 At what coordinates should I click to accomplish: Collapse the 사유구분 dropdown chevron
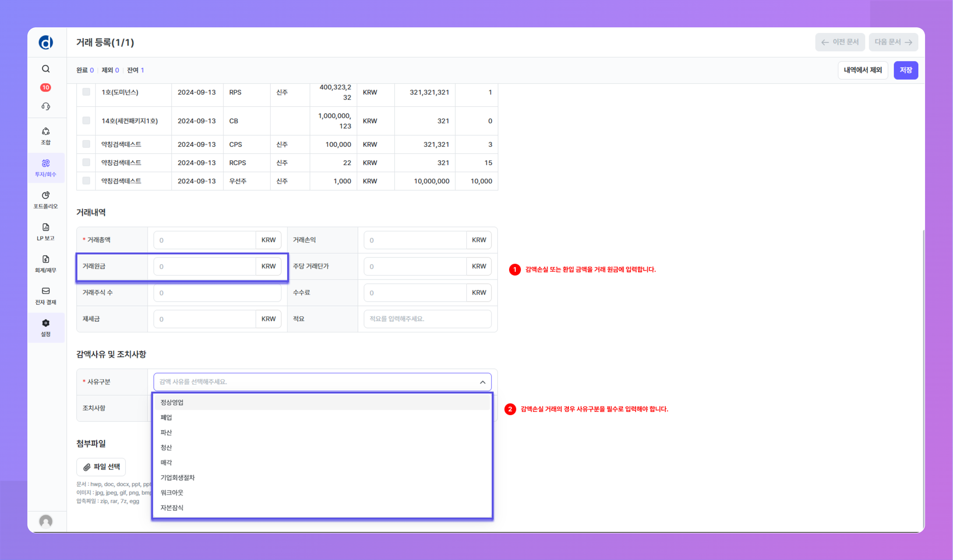coord(483,382)
